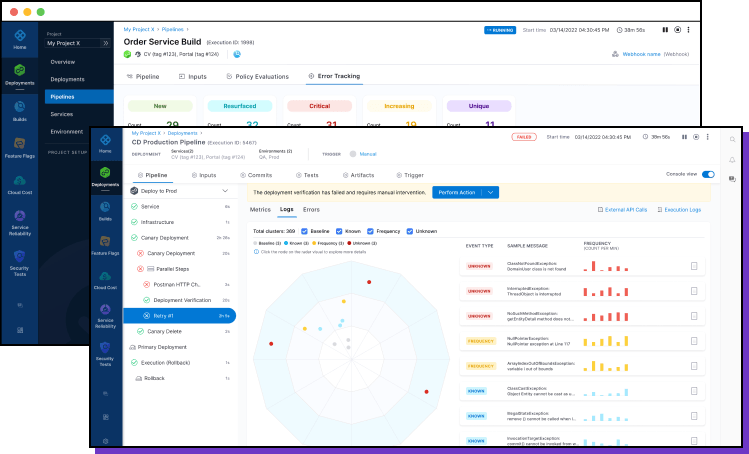
Task: Open the dropdown arrow beside Perform Action
Action: (x=490, y=192)
